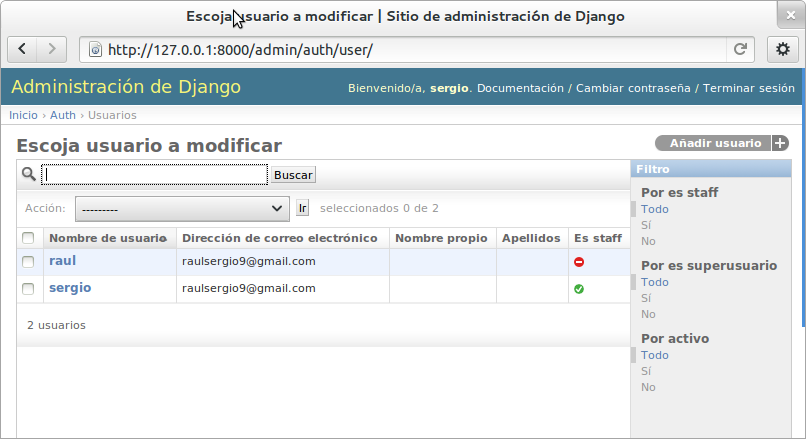Image resolution: width=806 pixels, height=439 pixels.
Task: Check the checkbox for user sergio
Action: [x=28, y=289]
